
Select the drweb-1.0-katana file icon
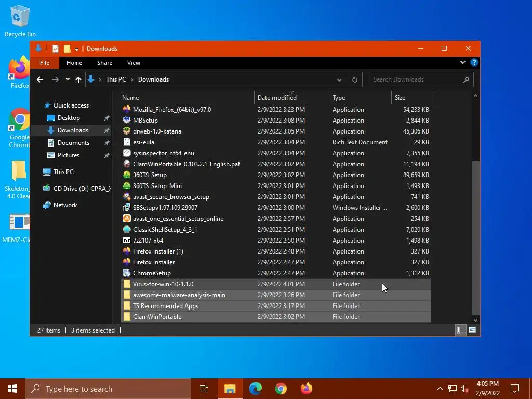pos(127,131)
